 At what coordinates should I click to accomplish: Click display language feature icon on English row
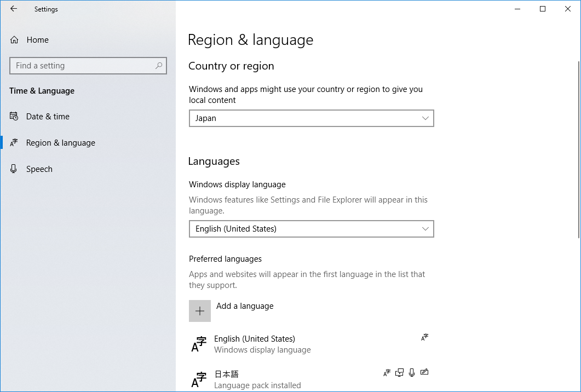424,337
